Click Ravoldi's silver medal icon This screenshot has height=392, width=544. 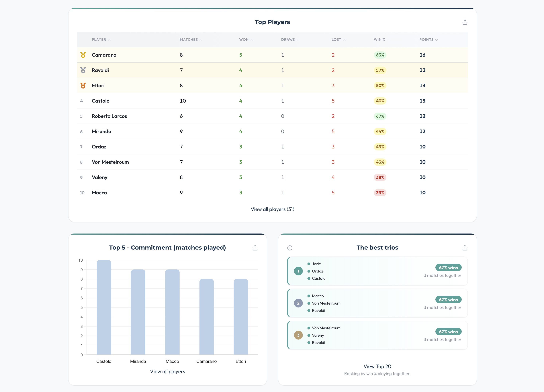pyautogui.click(x=83, y=70)
